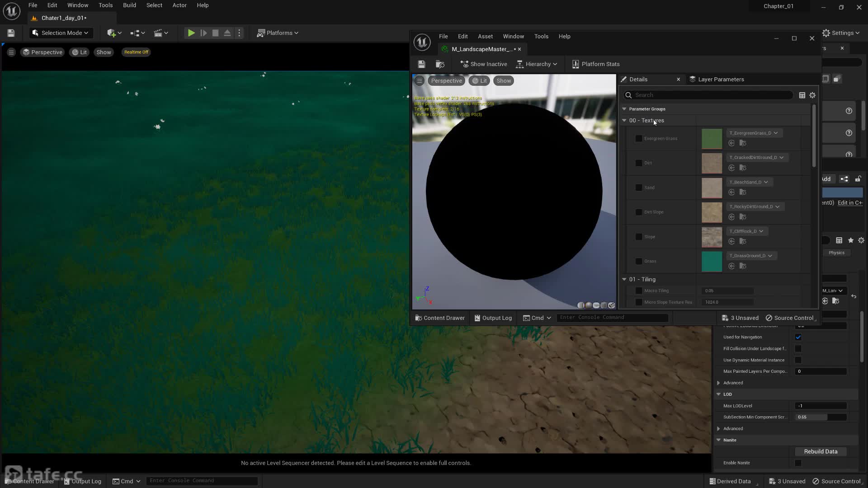
Task: Enable the Evergreen Grass parameter override checkbox
Action: coord(639,139)
